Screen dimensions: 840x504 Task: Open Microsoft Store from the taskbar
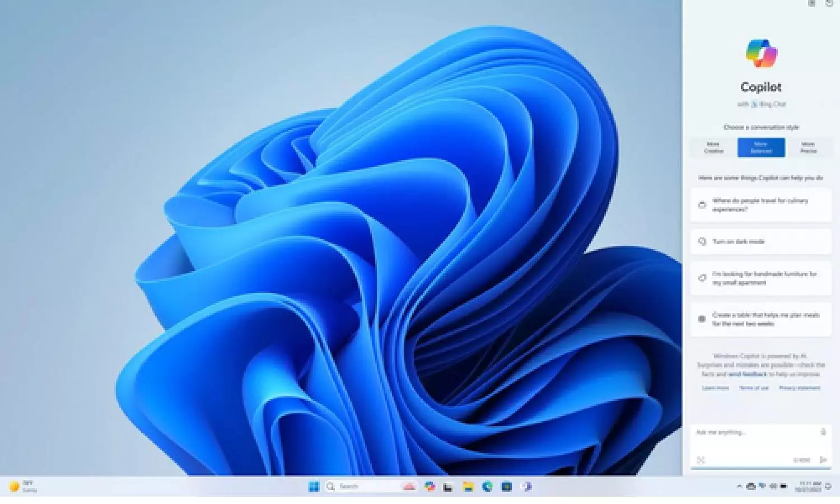[x=506, y=487]
